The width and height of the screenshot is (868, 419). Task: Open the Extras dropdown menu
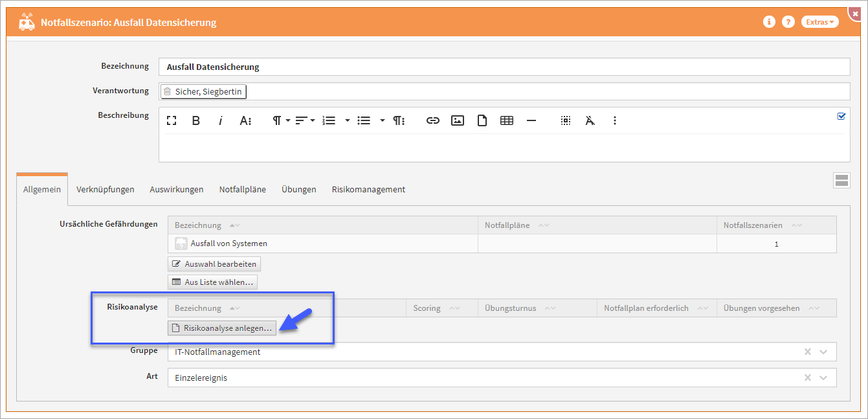pyautogui.click(x=819, y=22)
